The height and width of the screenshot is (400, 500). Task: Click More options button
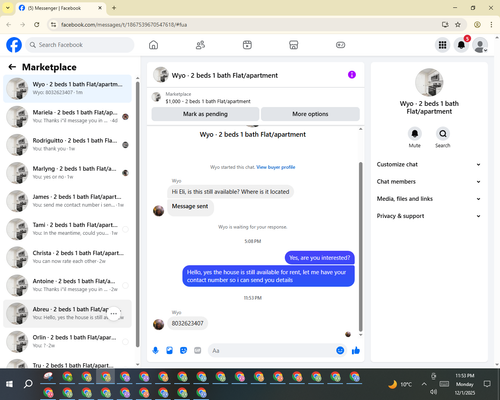[310, 114]
